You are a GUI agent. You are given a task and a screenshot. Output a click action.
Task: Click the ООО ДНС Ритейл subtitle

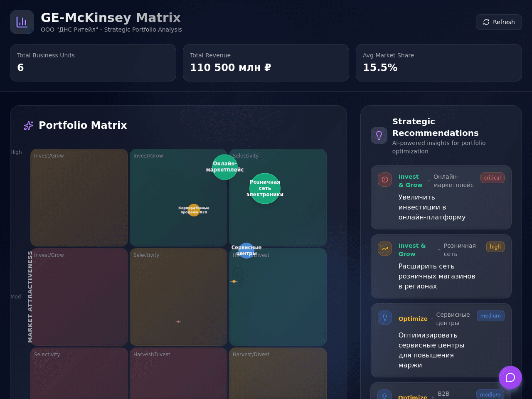[111, 30]
